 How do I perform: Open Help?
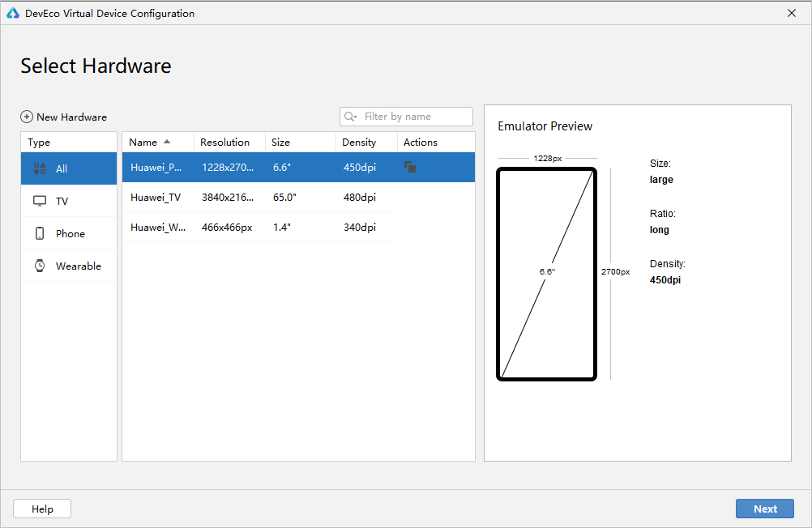click(x=42, y=509)
